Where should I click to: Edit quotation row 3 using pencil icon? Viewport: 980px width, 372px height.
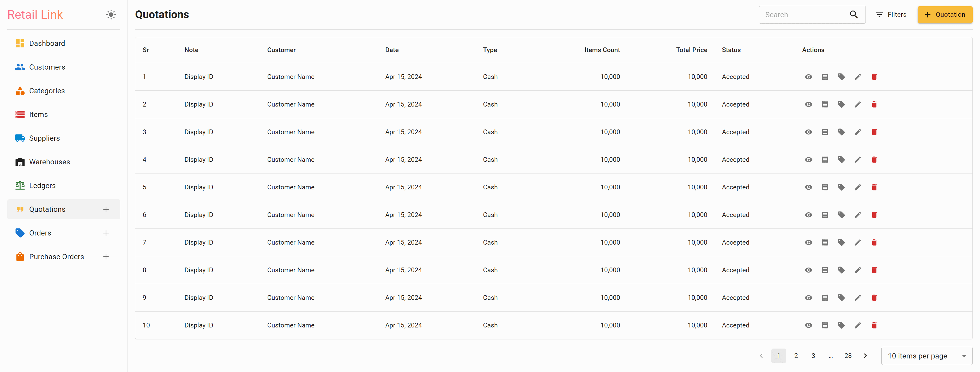pyautogui.click(x=857, y=132)
